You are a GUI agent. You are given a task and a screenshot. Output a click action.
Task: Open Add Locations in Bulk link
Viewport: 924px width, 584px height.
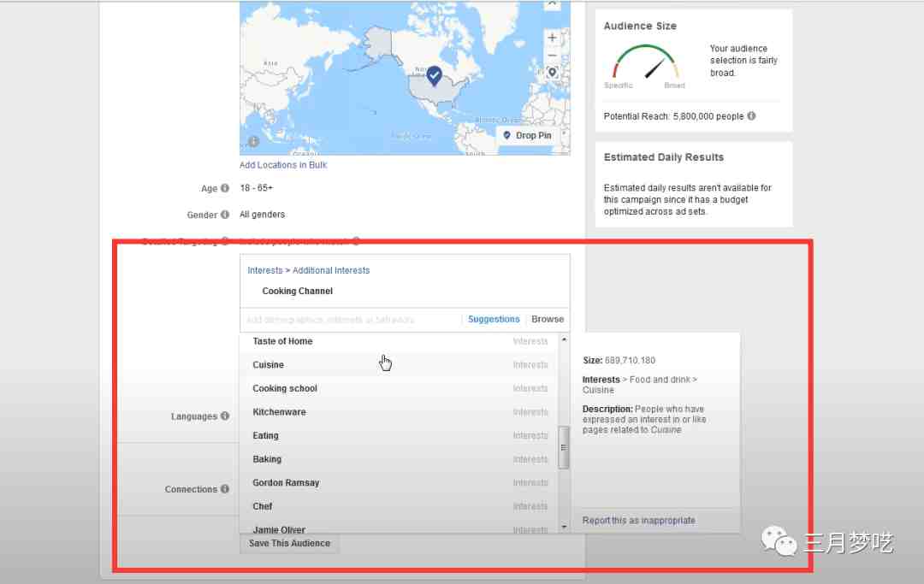283,165
